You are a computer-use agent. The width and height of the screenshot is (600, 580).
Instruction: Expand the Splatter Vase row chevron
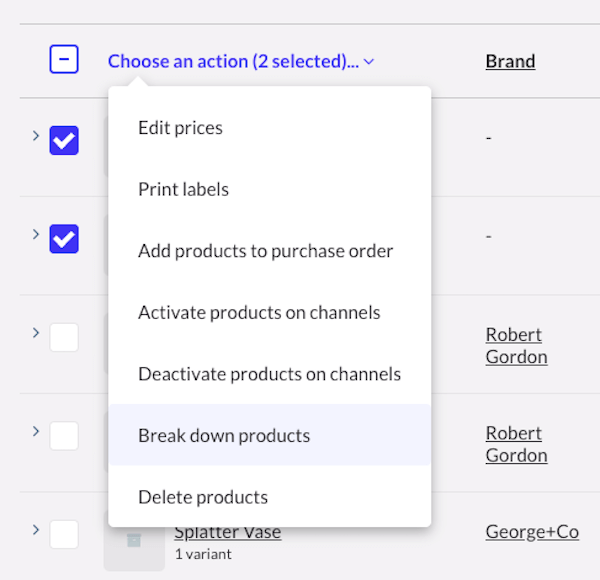click(x=36, y=529)
